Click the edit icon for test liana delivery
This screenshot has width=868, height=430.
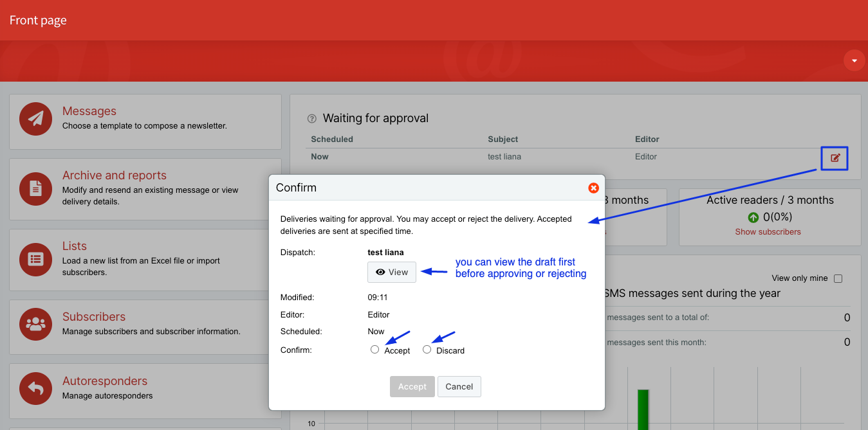[835, 158]
